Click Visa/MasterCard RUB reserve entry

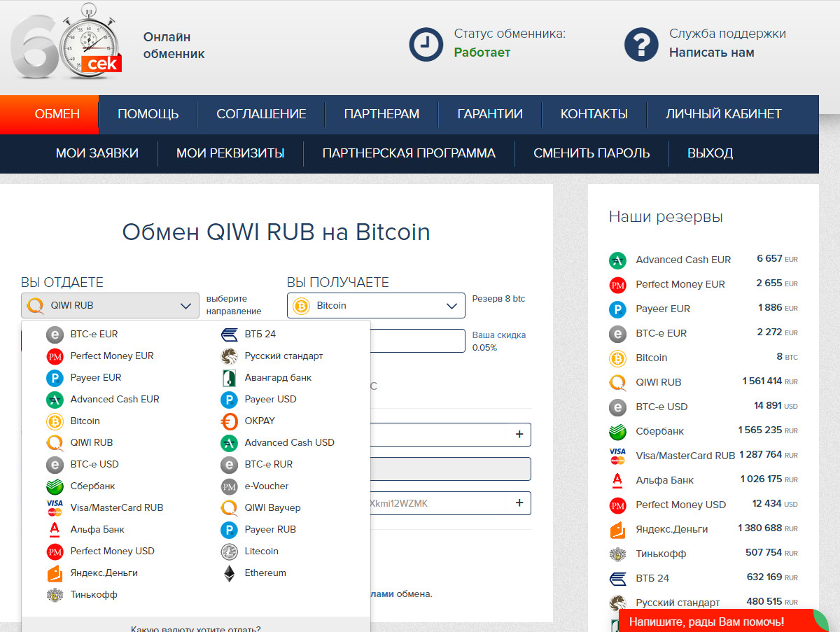703,456
